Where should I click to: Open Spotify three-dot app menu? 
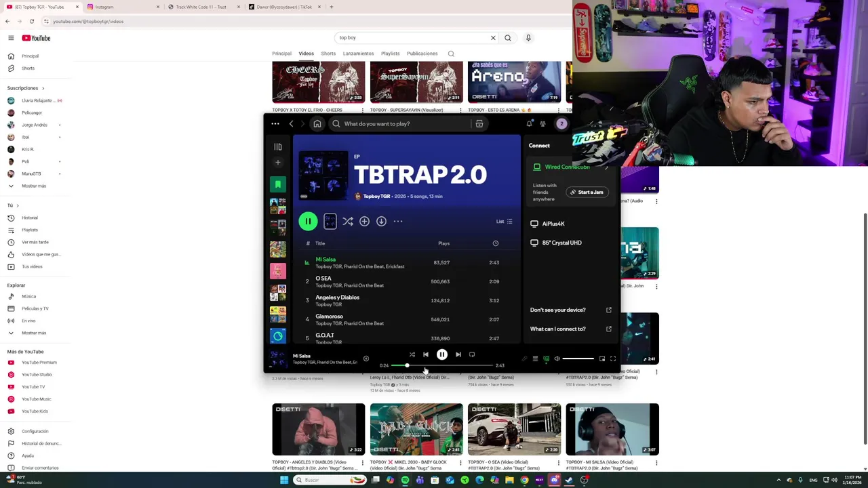275,123
